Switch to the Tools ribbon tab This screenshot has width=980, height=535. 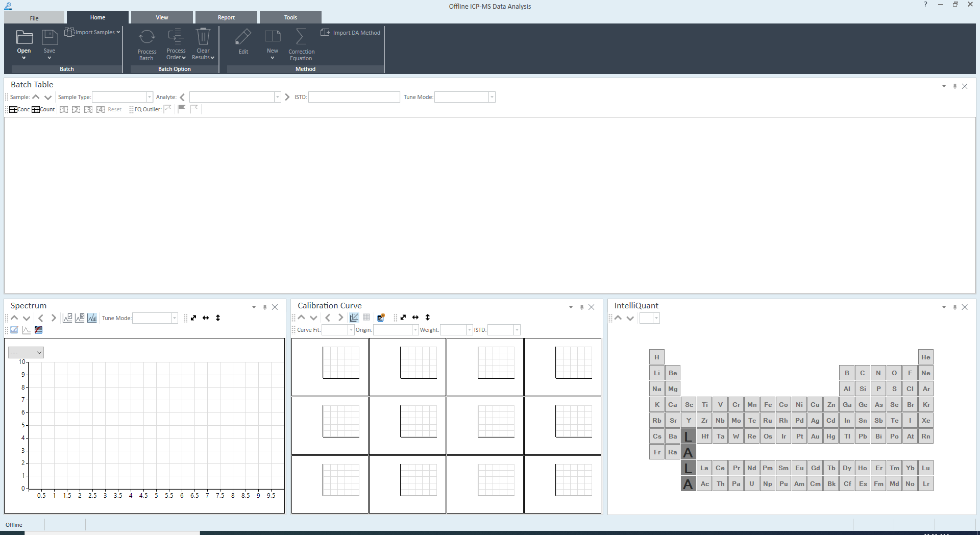pos(290,17)
